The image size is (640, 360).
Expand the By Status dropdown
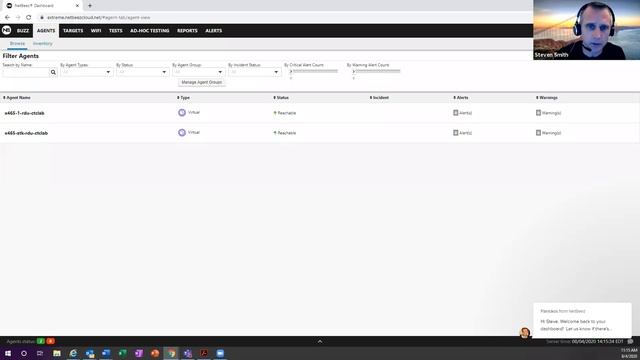[142, 72]
